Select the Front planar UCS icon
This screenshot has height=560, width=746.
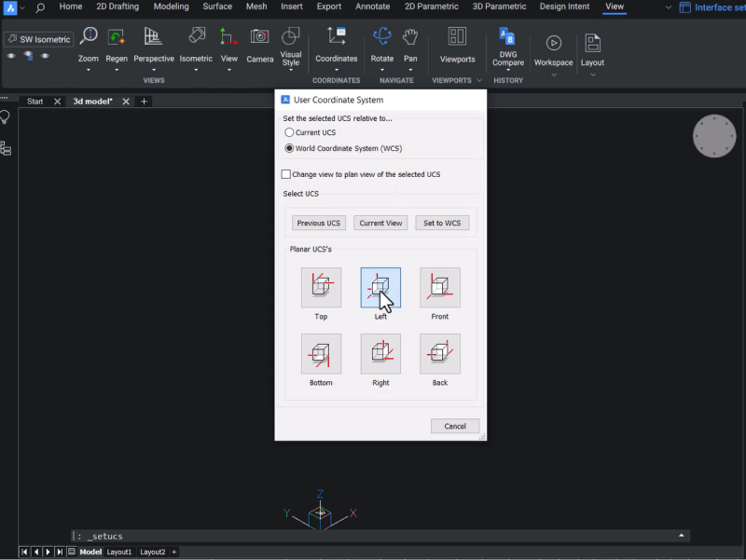[439, 286]
